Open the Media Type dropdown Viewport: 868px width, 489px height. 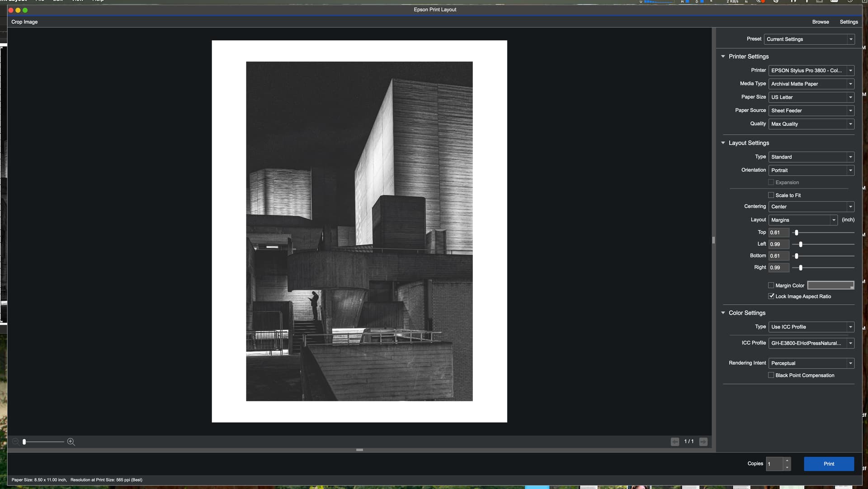[x=811, y=84]
